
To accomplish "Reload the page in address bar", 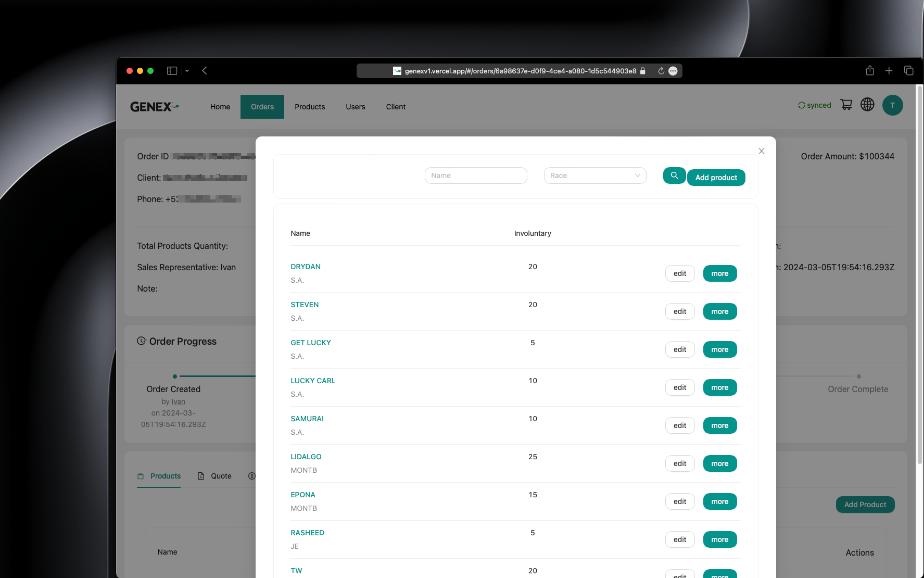I will pos(661,71).
